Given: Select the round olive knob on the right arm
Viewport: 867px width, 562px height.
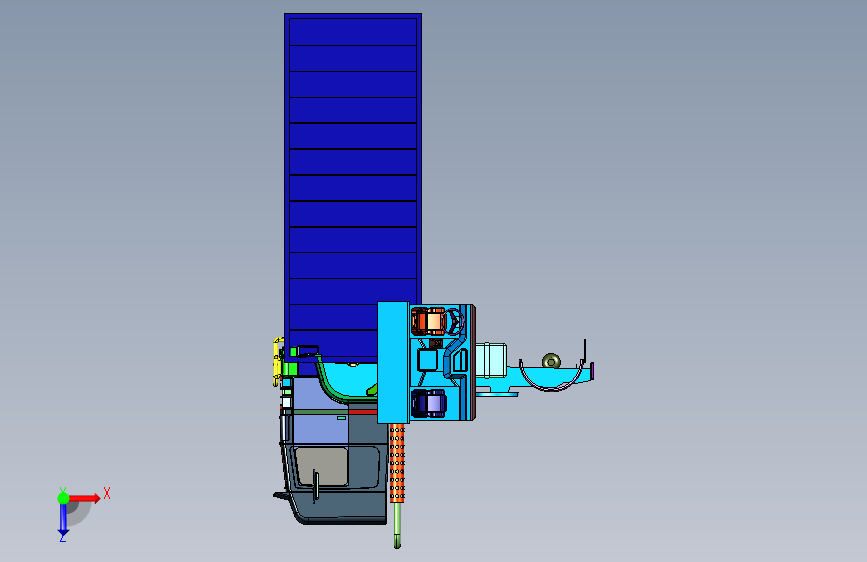Looking at the screenshot, I should pos(551,361).
